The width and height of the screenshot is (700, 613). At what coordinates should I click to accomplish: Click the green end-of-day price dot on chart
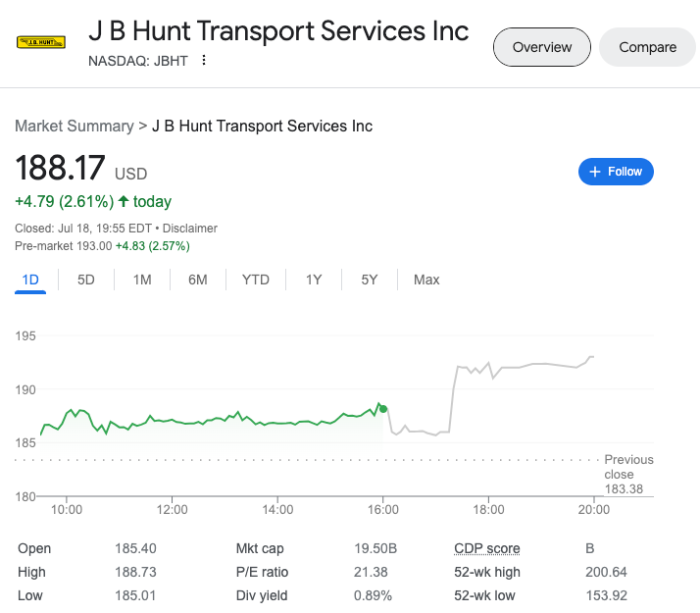click(383, 409)
